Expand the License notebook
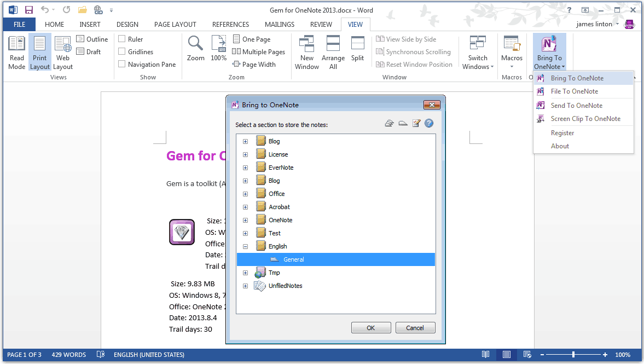The image size is (644, 364). click(x=245, y=154)
